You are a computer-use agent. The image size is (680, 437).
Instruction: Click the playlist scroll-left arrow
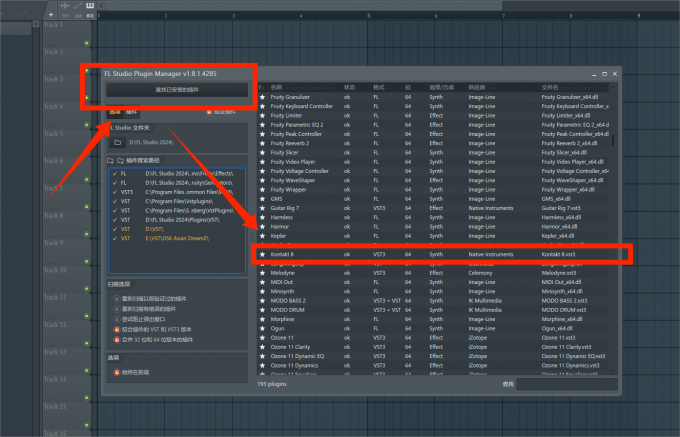click(x=101, y=6)
